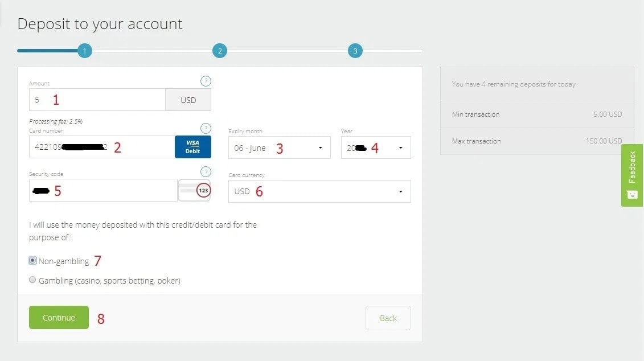The height and width of the screenshot is (361, 644).
Task: Click the help icon beside Card number
Action: point(206,128)
